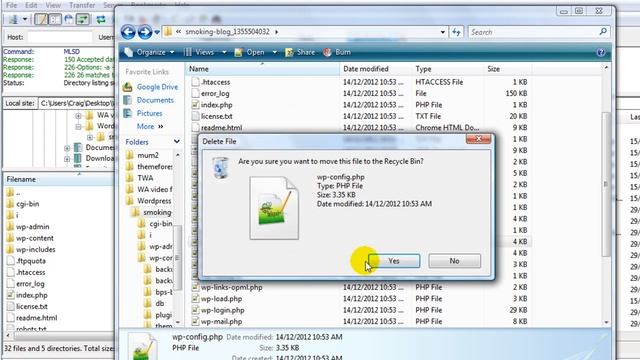Viewport: 640px width, 360px height.
Task: Toggle FileZilla message log display
Action: (41, 19)
